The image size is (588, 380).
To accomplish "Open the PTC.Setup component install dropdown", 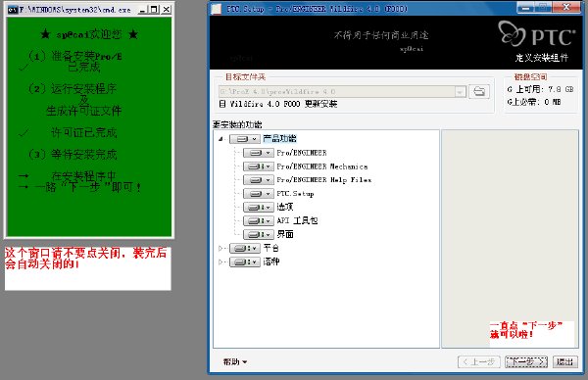I will pos(259,194).
